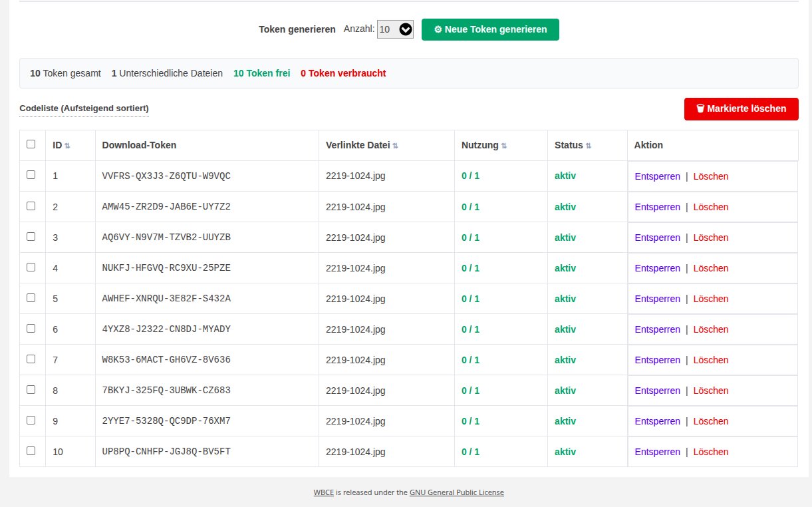The height and width of the screenshot is (507, 812).
Task: Click Entsperren for token VVFRS-QX3J3-Z6QTU-W9VQC
Action: coord(657,176)
